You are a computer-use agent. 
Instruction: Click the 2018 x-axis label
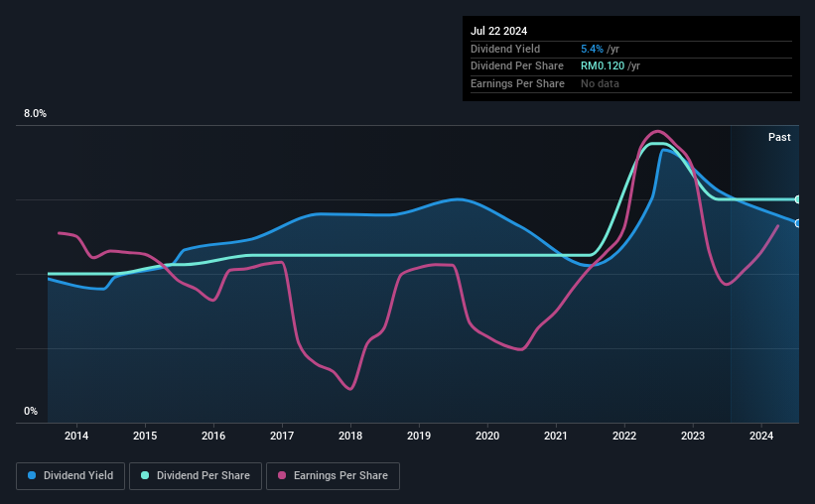coord(350,436)
